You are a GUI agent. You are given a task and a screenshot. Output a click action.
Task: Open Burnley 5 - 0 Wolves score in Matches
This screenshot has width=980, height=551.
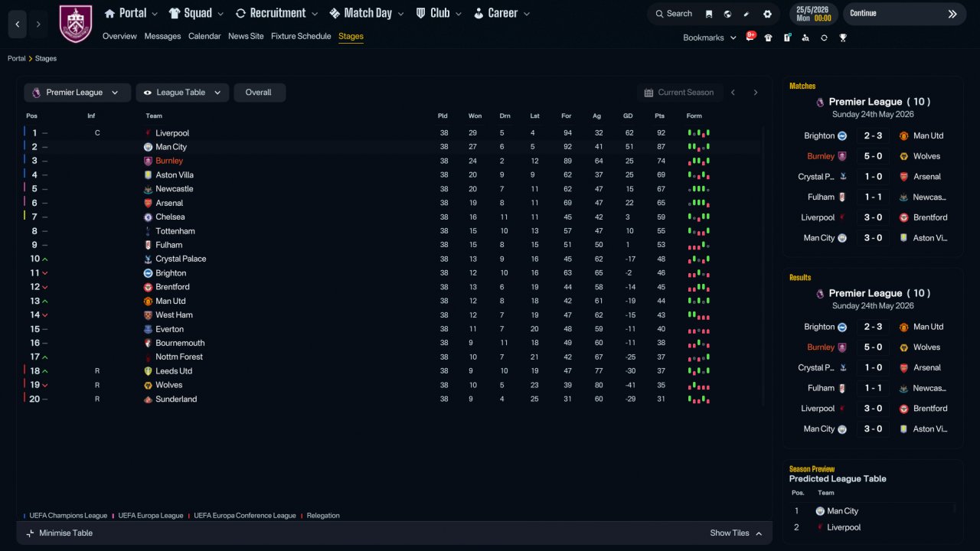(874, 156)
